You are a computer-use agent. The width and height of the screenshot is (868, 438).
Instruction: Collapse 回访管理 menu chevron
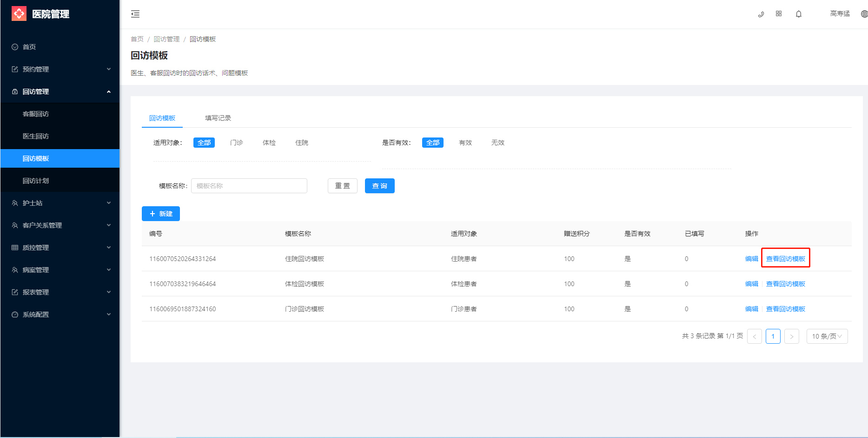[x=109, y=92]
